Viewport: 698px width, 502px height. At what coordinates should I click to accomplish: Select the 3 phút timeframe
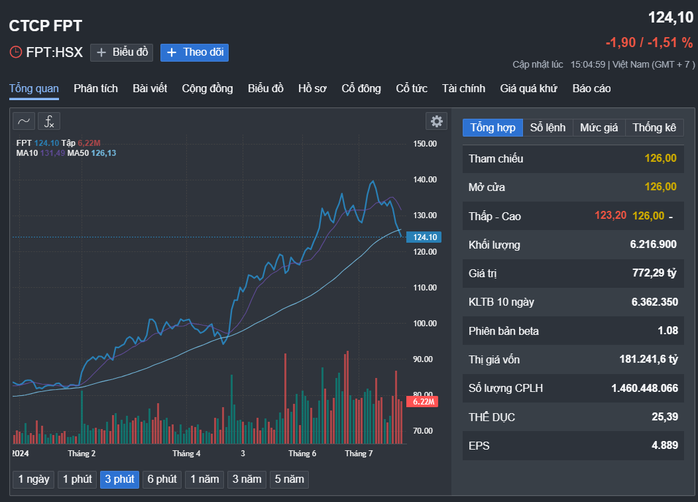click(120, 479)
